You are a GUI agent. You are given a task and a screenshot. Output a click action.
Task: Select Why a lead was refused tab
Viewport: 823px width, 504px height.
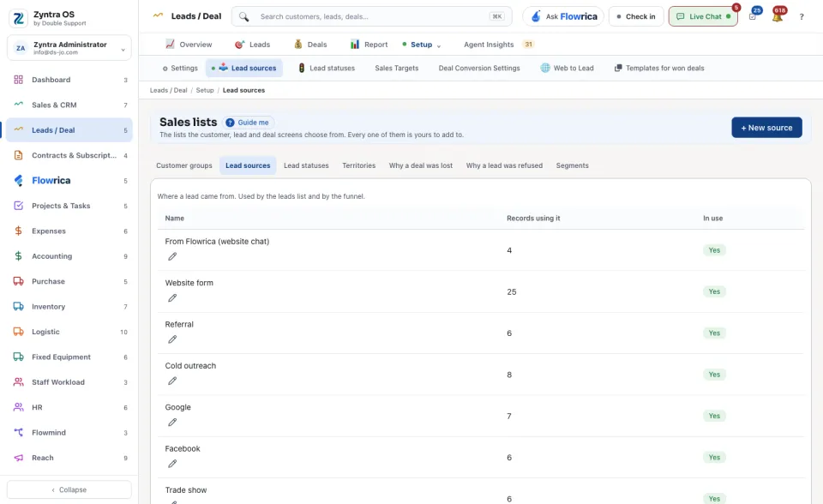pos(504,165)
